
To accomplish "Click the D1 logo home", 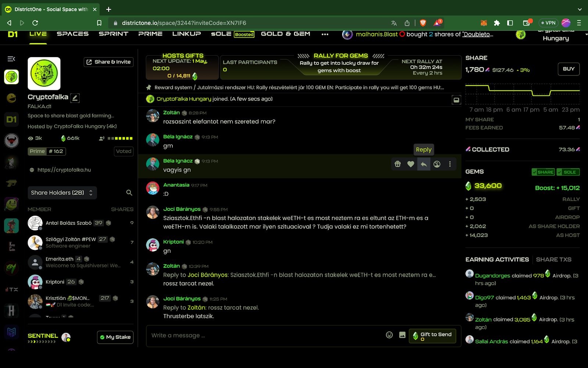I will click(12, 34).
